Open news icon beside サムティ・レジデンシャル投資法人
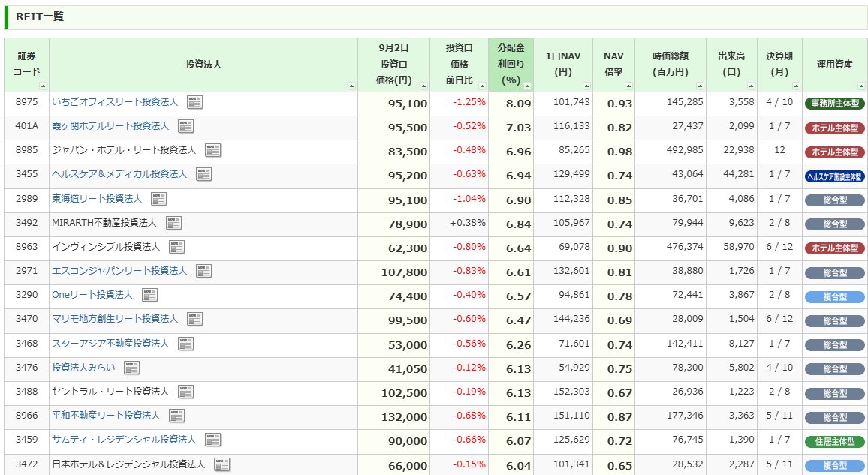Viewport: 868px width, 475px height. pyautogui.click(x=213, y=440)
